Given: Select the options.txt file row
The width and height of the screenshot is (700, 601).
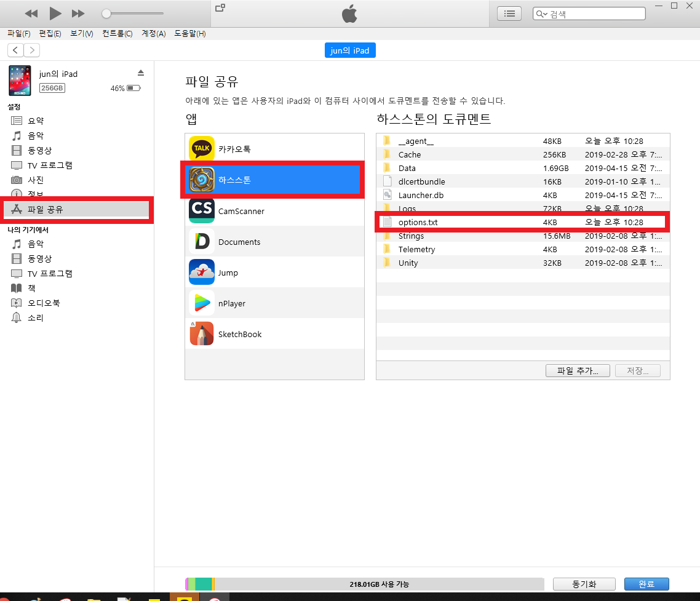Looking at the screenshot, I should point(523,222).
